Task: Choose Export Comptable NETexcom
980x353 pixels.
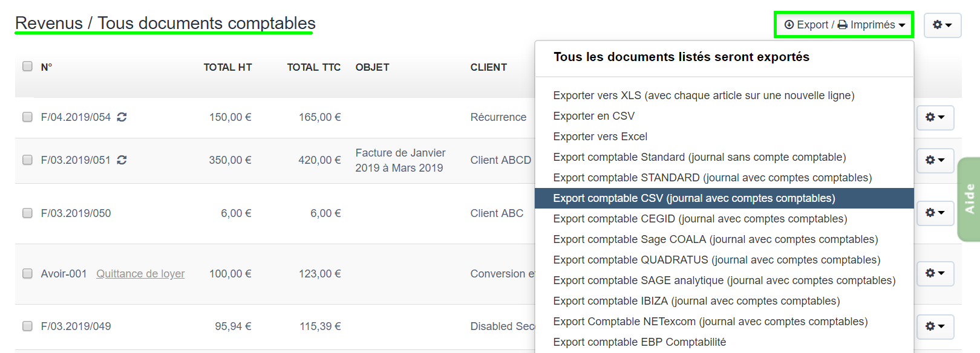Action: point(724,322)
